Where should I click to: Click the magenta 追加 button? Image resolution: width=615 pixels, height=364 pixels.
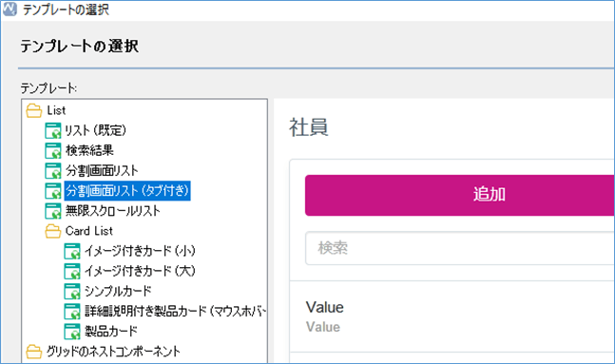pos(460,196)
